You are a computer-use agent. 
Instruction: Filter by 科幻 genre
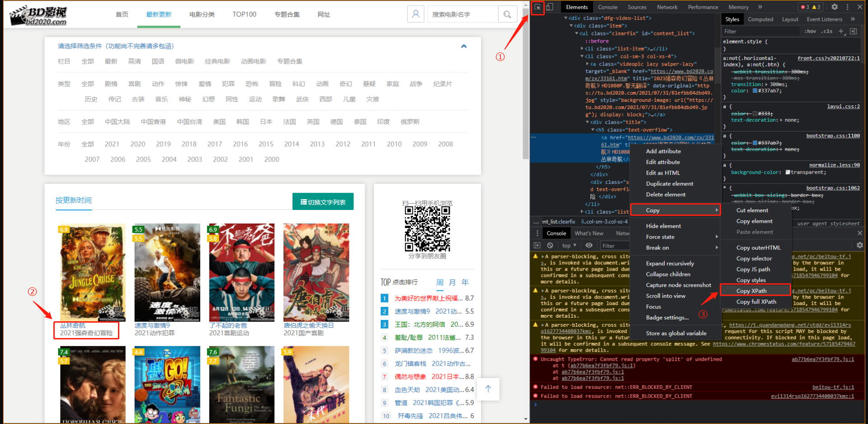point(299,84)
